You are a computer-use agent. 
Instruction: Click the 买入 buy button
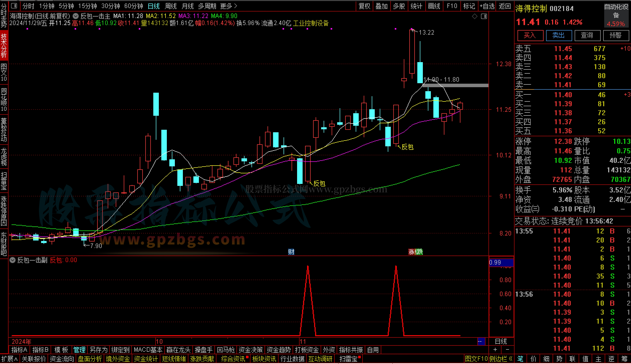pyautogui.click(x=530, y=35)
